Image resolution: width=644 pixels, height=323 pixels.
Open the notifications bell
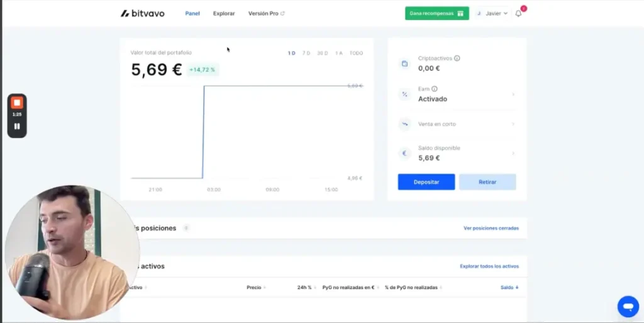click(x=518, y=14)
